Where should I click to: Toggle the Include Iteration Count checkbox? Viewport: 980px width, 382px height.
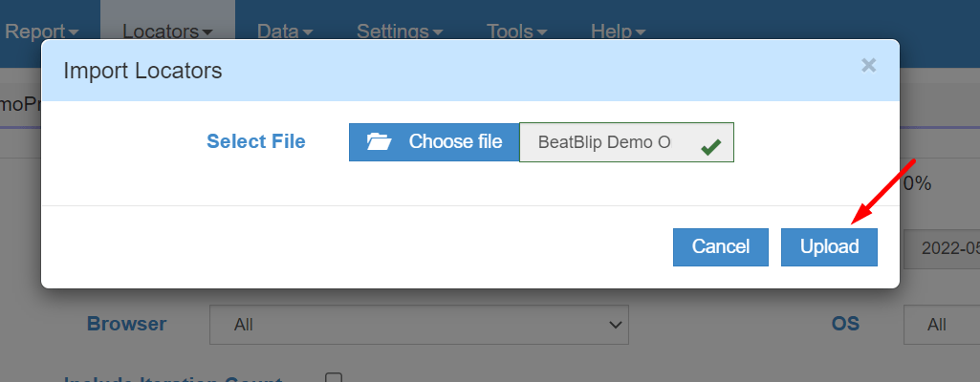(334, 378)
